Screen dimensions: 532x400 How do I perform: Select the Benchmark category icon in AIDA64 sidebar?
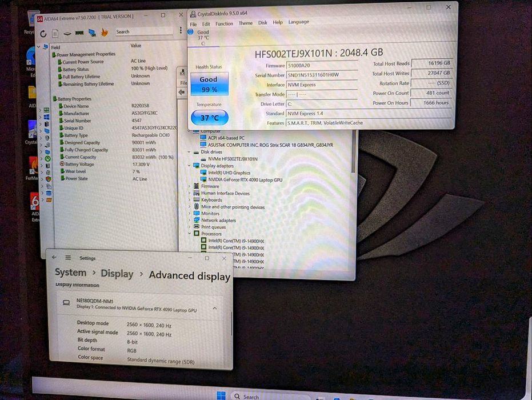tap(49, 200)
